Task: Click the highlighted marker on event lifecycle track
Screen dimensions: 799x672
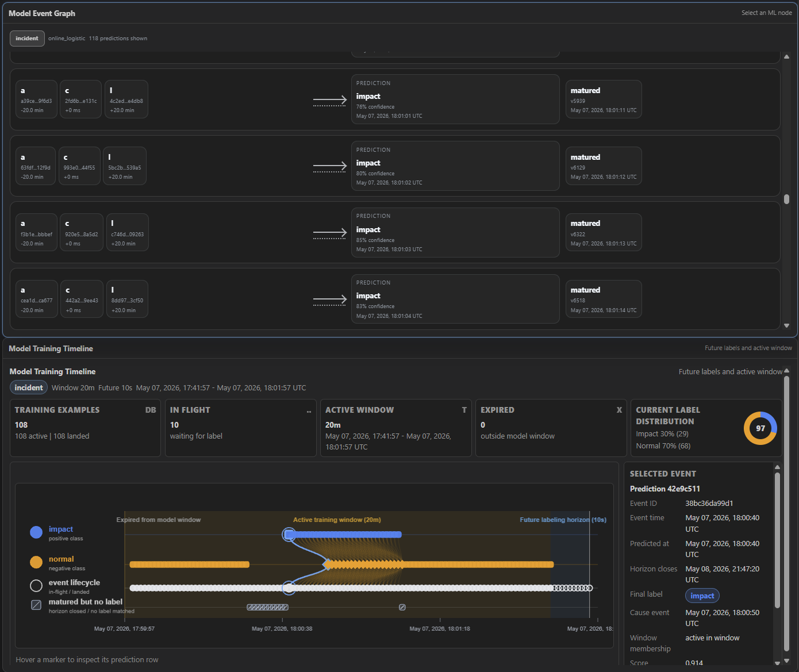Action: pyautogui.click(x=289, y=587)
